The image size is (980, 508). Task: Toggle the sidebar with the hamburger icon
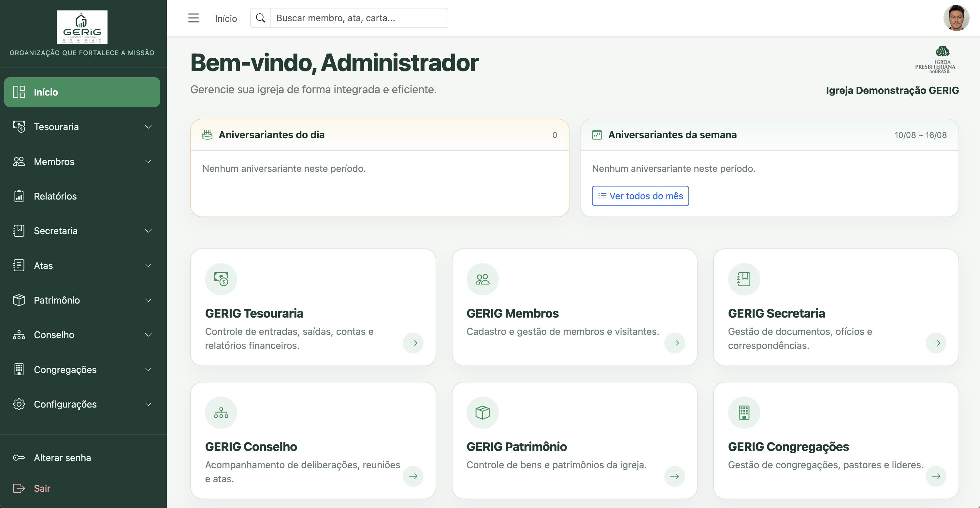193,18
